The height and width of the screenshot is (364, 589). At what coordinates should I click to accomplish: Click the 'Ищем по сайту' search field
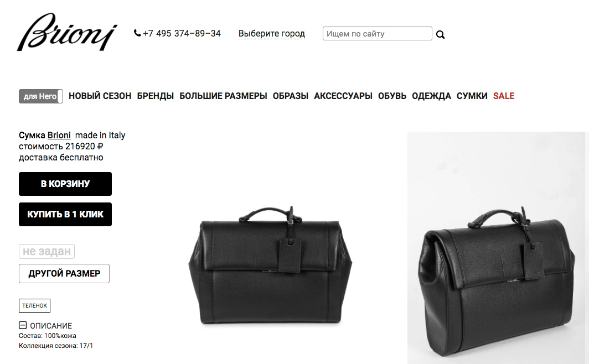pyautogui.click(x=377, y=33)
